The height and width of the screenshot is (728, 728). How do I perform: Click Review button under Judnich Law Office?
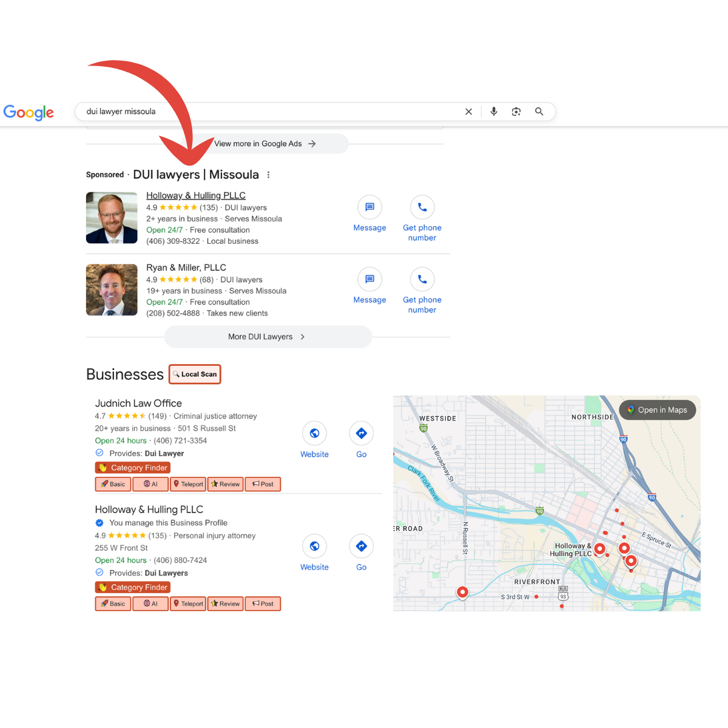pyautogui.click(x=226, y=484)
